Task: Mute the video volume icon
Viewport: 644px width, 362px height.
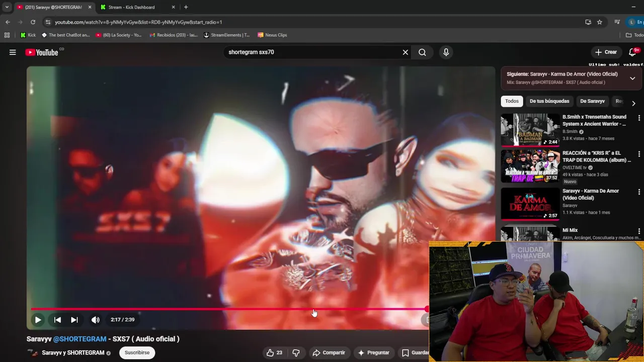Action: tap(95, 320)
